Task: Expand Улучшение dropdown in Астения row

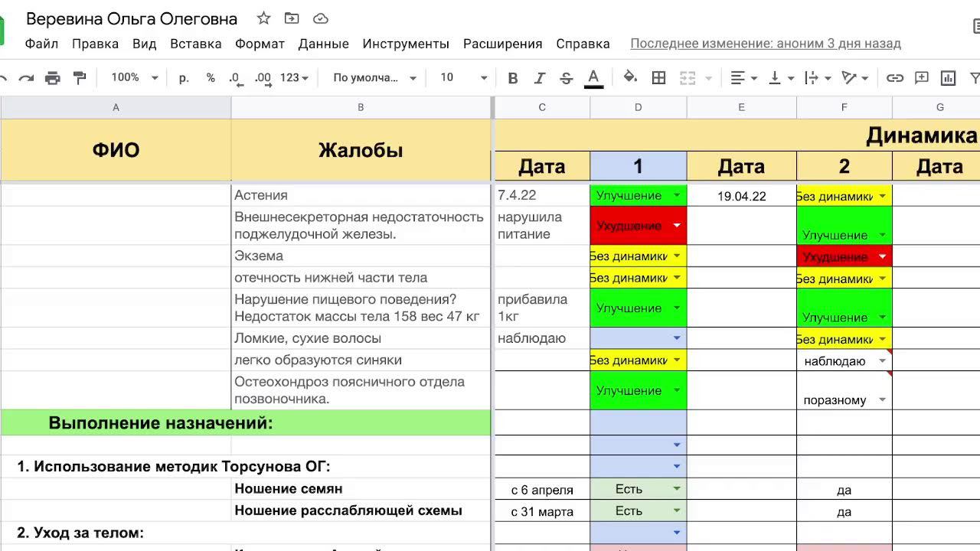Action: coord(677,196)
